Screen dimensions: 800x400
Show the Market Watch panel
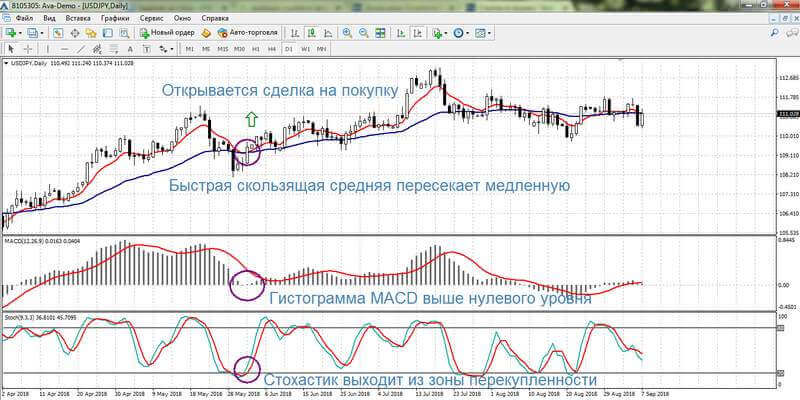point(58,33)
